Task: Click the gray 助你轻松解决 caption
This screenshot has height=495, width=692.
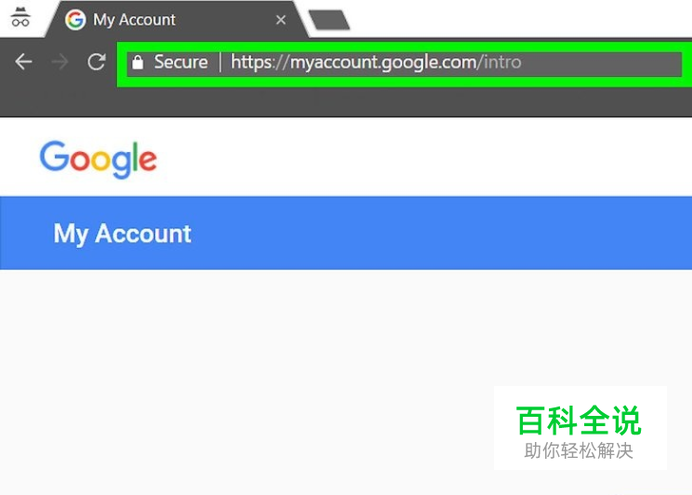Action: [579, 451]
